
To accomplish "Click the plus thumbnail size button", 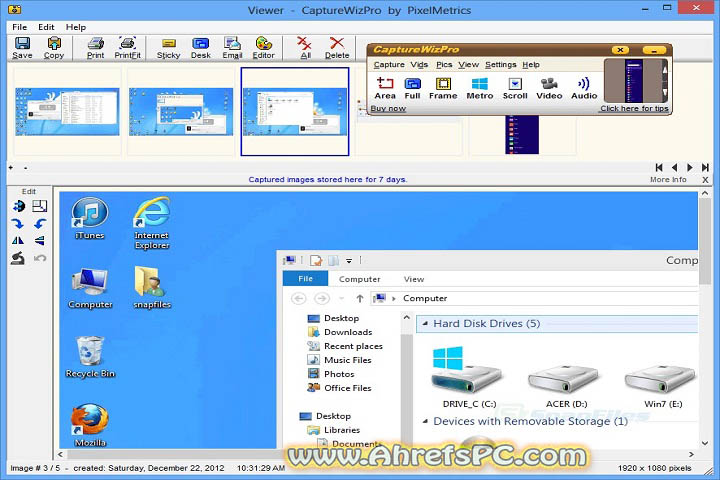I will [11, 168].
